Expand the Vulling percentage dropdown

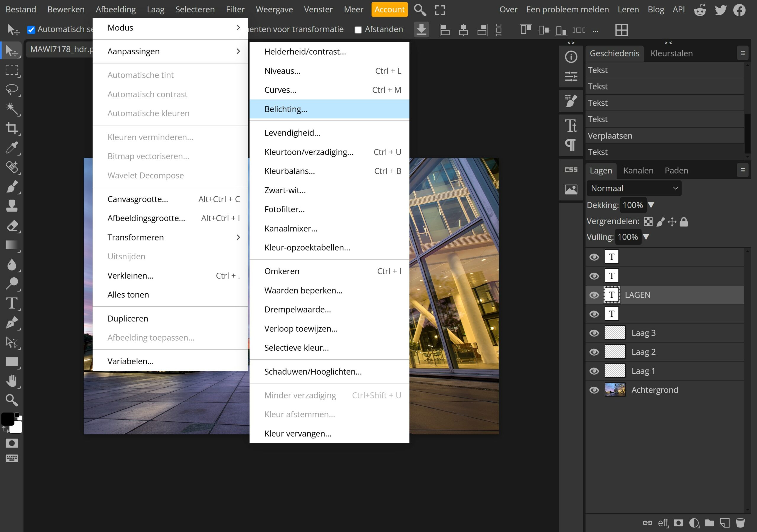[x=646, y=237]
